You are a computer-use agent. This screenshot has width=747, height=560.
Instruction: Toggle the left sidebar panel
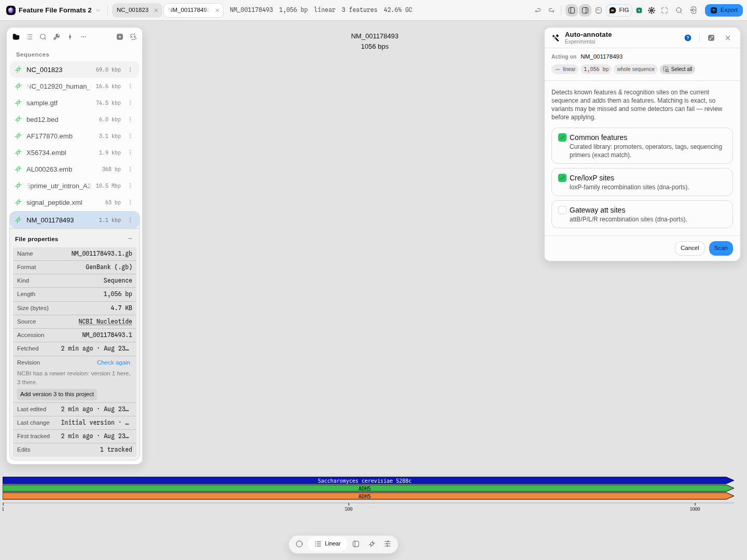(572, 10)
